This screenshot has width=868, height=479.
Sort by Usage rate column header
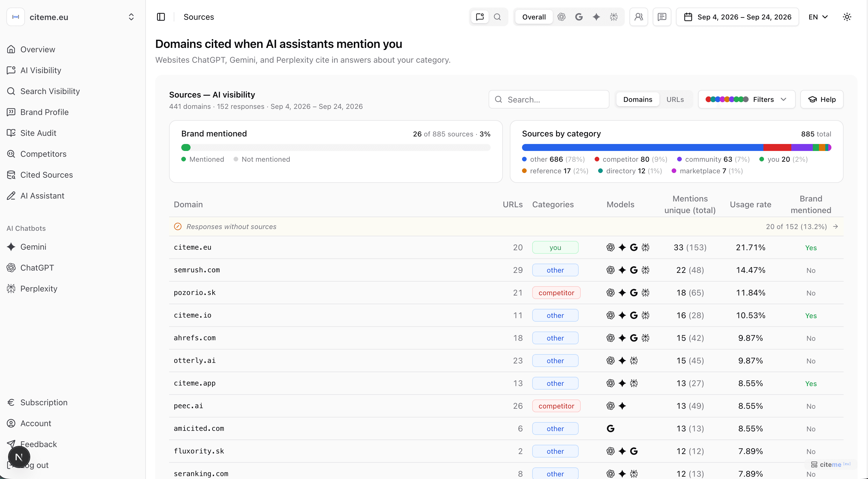(750, 204)
